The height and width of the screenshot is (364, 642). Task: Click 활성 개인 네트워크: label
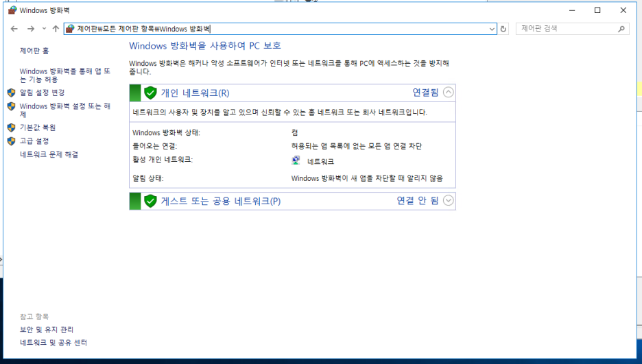163,160
